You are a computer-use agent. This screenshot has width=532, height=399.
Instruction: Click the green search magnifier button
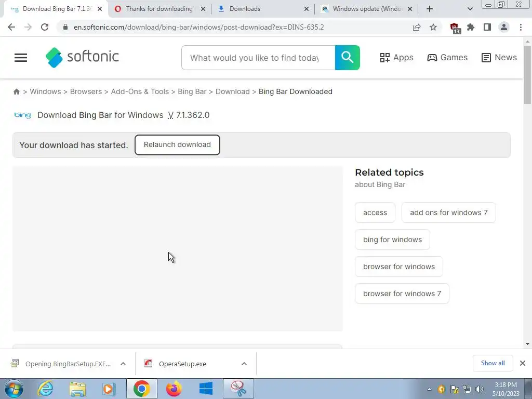tap(348, 58)
